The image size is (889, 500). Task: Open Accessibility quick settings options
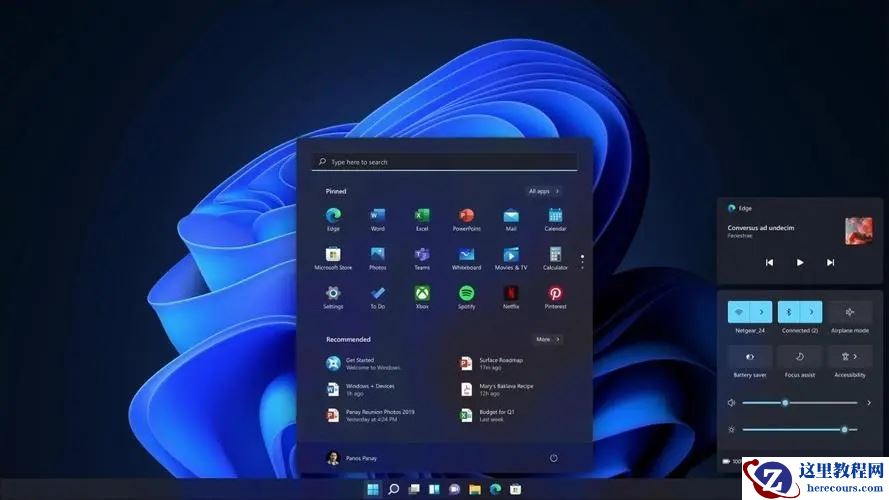pyautogui.click(x=850, y=357)
